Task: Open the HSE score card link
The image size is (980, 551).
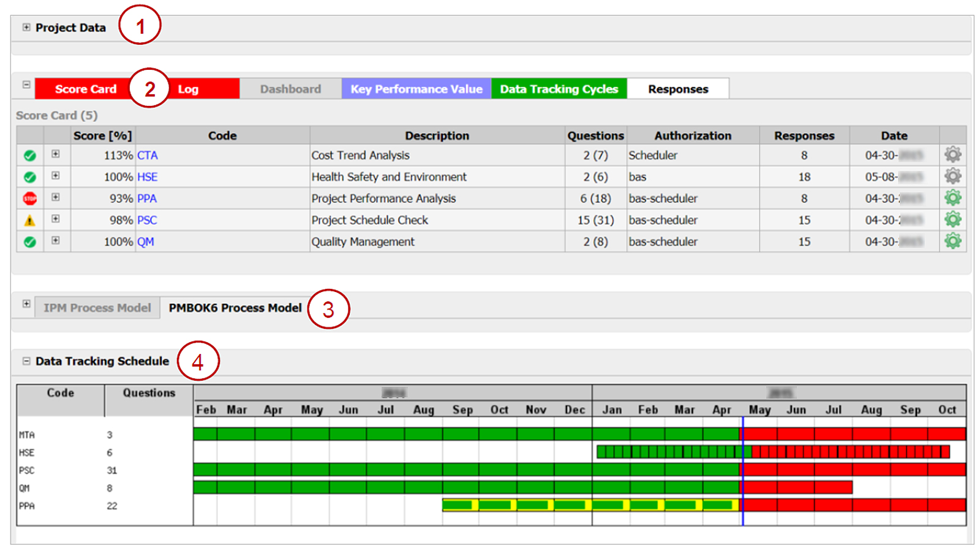Action: [148, 176]
